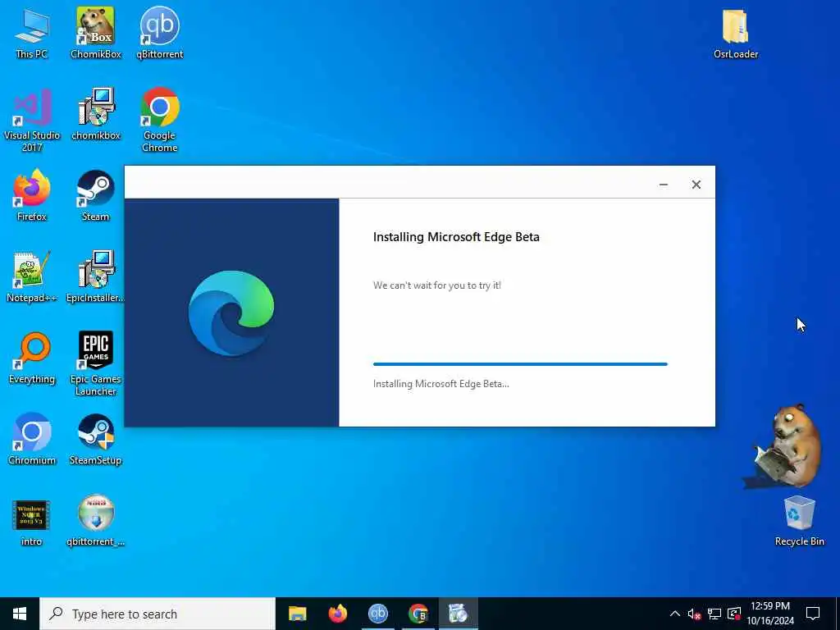Select the ChomikBox beaver desktop shortcut
This screenshot has height=630, width=840.
(96, 33)
